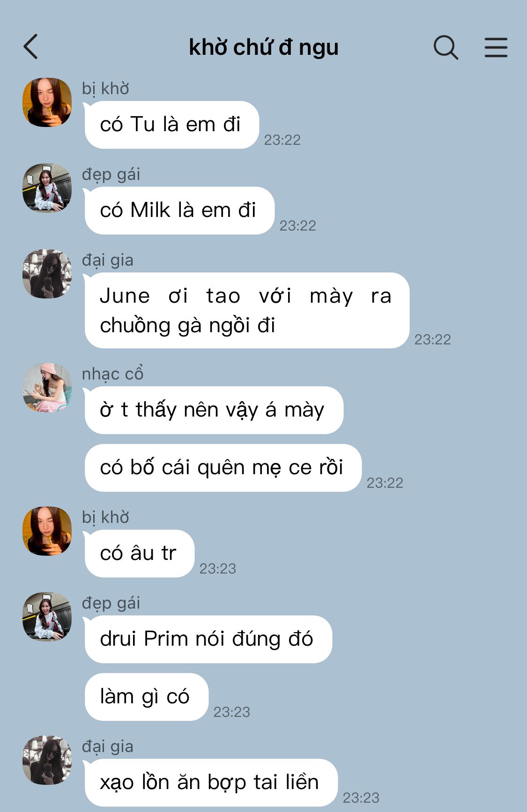
Task: Tap the second đẹp gái avatar
Action: [x=47, y=617]
